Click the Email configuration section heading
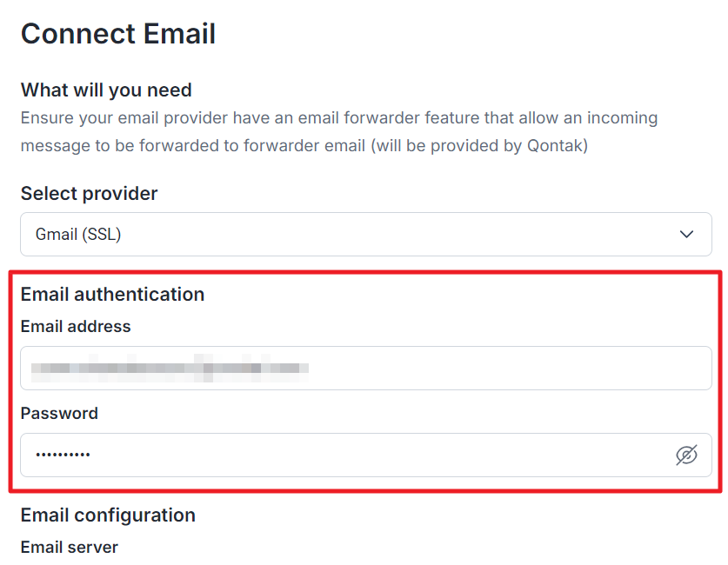 108,515
